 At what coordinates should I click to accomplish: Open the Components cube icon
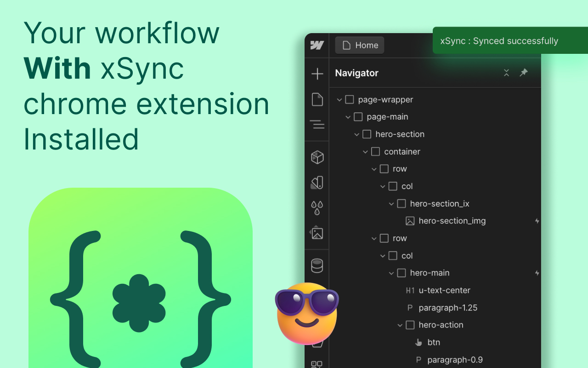[317, 157]
